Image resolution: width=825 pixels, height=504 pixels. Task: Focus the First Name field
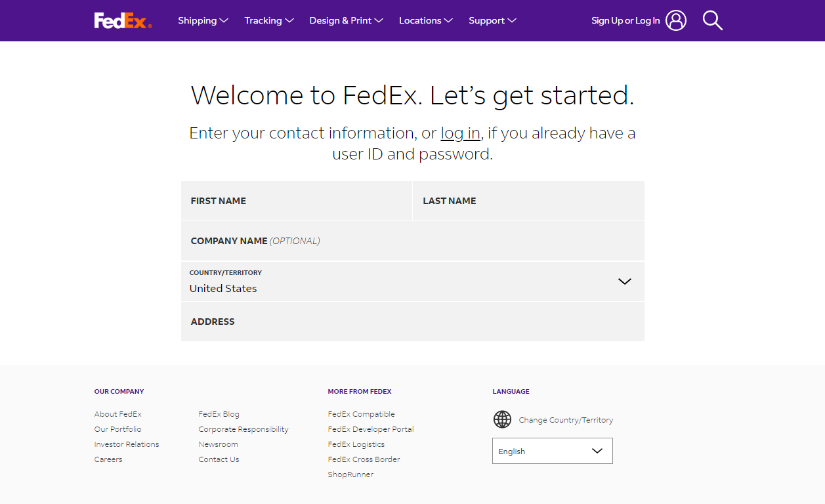(296, 201)
